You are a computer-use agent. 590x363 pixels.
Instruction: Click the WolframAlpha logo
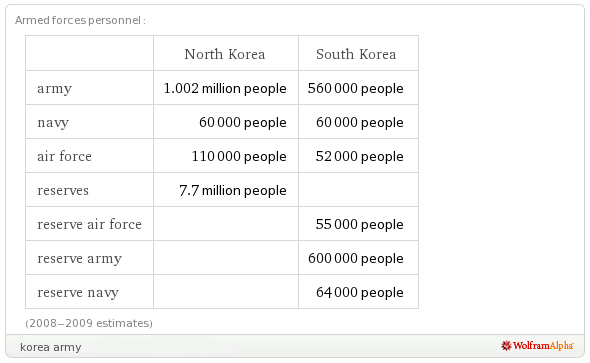coord(537,346)
